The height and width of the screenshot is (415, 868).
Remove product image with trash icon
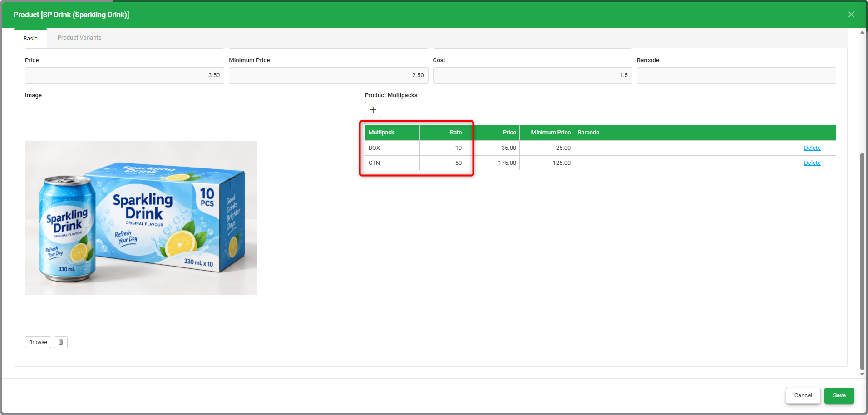point(61,342)
